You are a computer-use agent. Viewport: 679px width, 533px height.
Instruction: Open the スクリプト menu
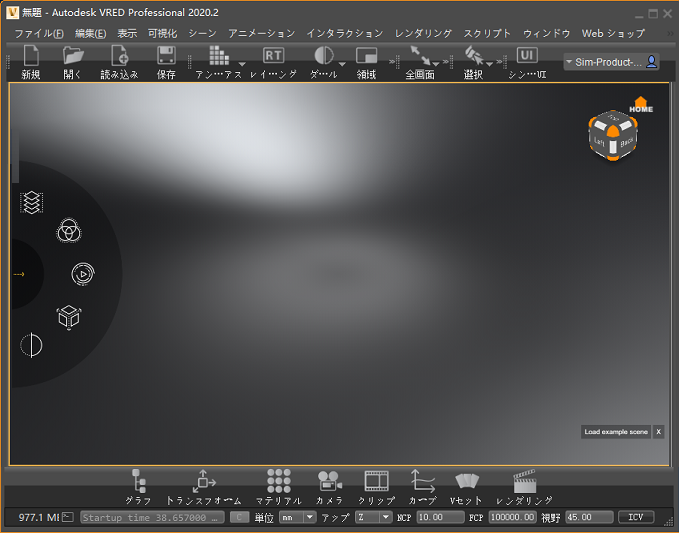pos(487,33)
